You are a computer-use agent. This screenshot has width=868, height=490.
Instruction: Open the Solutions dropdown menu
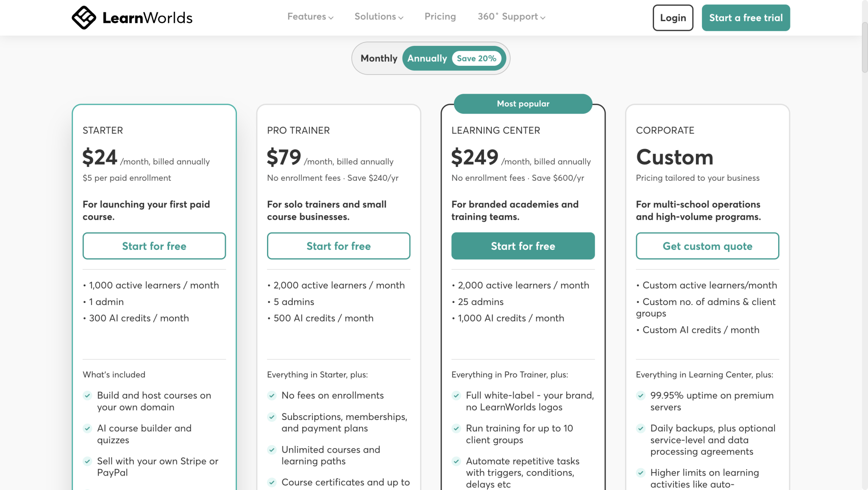point(379,17)
